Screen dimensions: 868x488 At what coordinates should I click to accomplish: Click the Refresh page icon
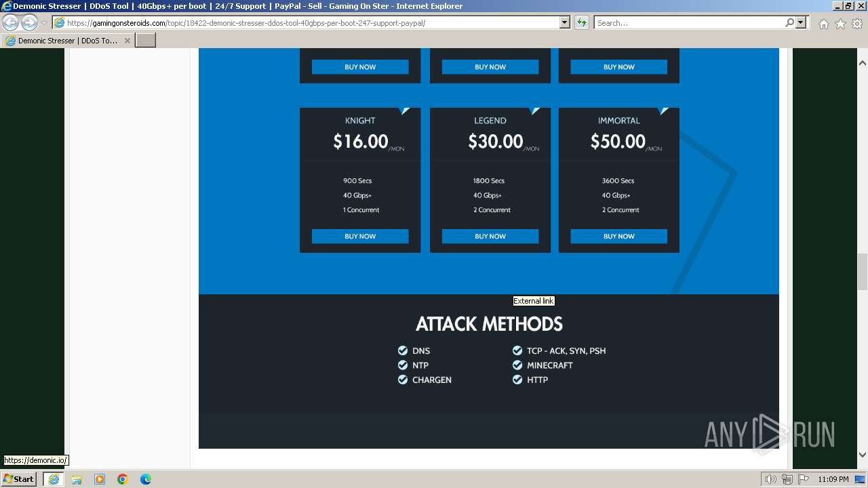[x=581, y=23]
